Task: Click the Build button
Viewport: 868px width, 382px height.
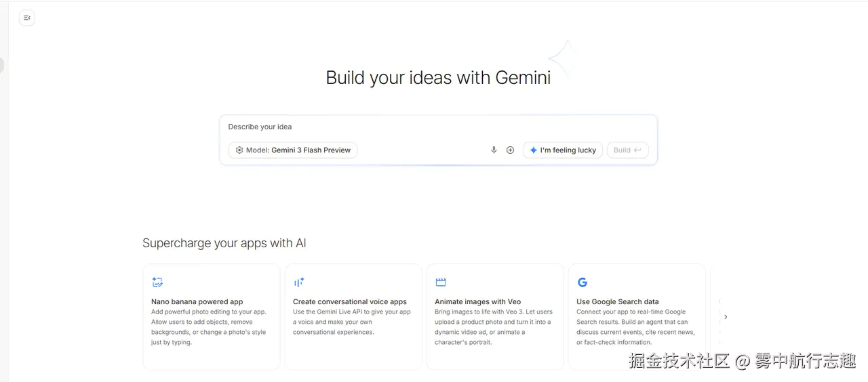Action: pos(627,150)
